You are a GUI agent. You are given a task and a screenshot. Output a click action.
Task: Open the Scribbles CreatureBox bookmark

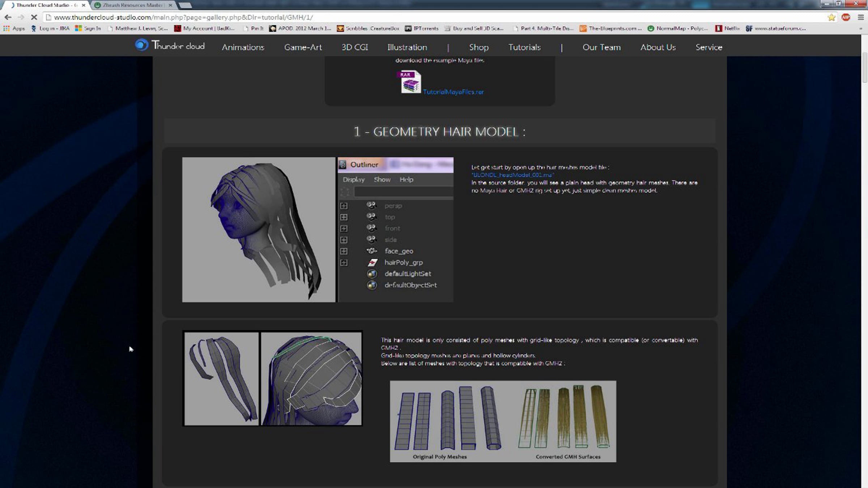pyautogui.click(x=368, y=28)
